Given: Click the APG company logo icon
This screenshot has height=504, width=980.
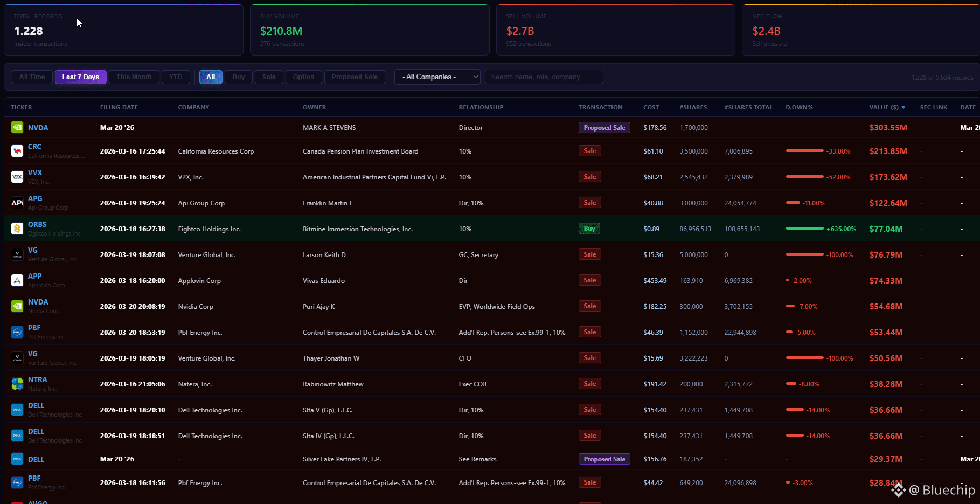Looking at the screenshot, I should coord(17,203).
